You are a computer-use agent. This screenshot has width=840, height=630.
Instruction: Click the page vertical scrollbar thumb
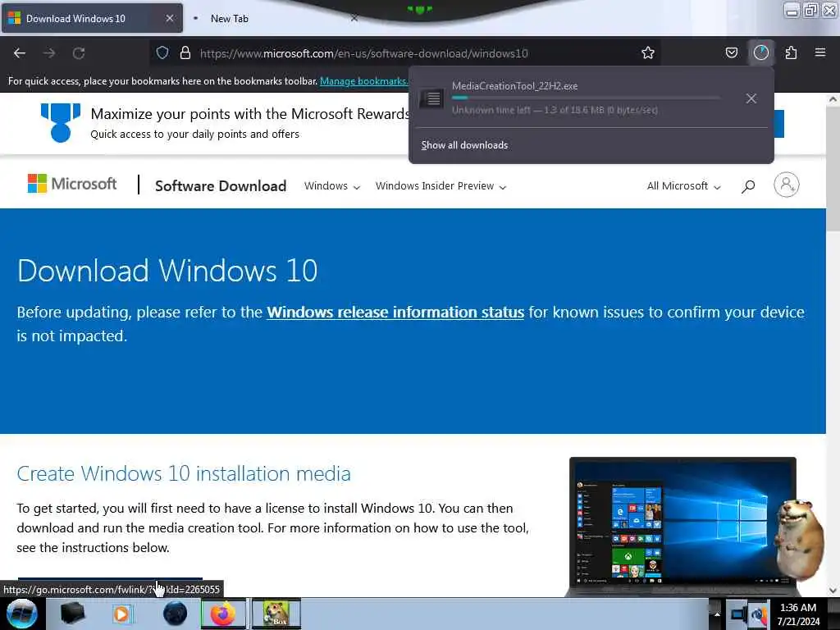pos(833,168)
